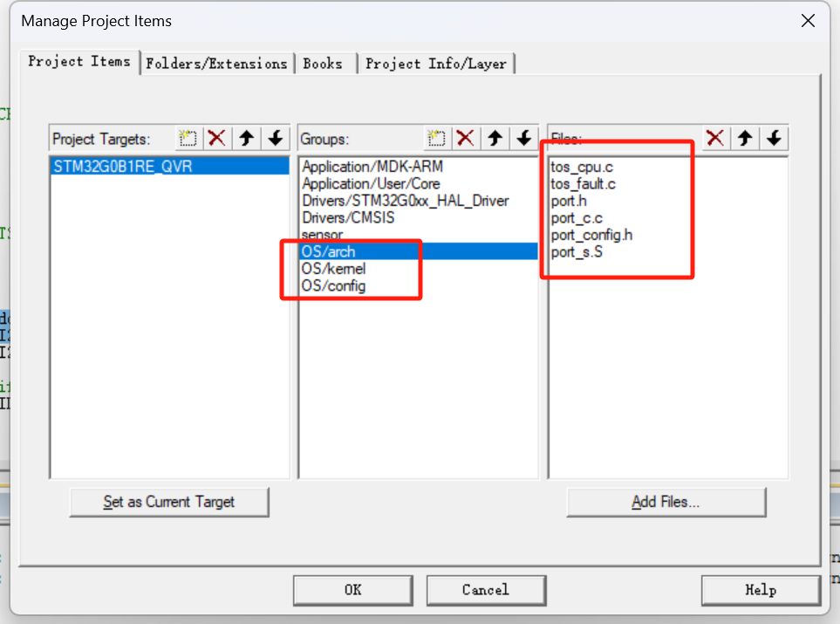Click Set as Current Target button
The width and height of the screenshot is (840, 624).
[x=169, y=502]
